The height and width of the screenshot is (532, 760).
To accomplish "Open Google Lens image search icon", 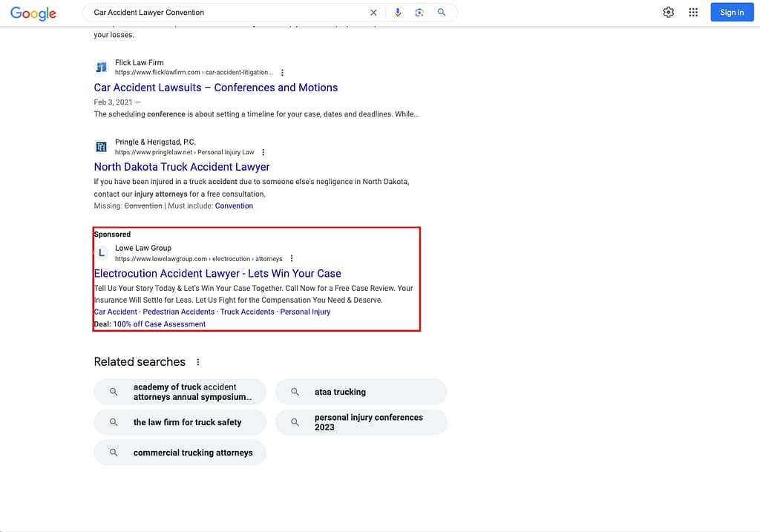I will point(419,13).
